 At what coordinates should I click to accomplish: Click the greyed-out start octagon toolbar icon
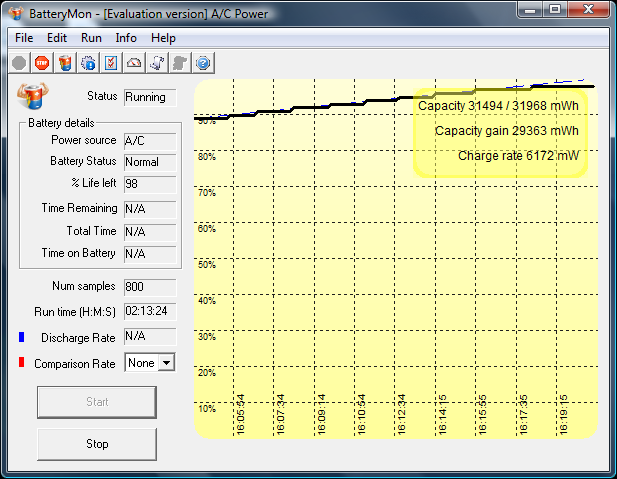pyautogui.click(x=19, y=62)
